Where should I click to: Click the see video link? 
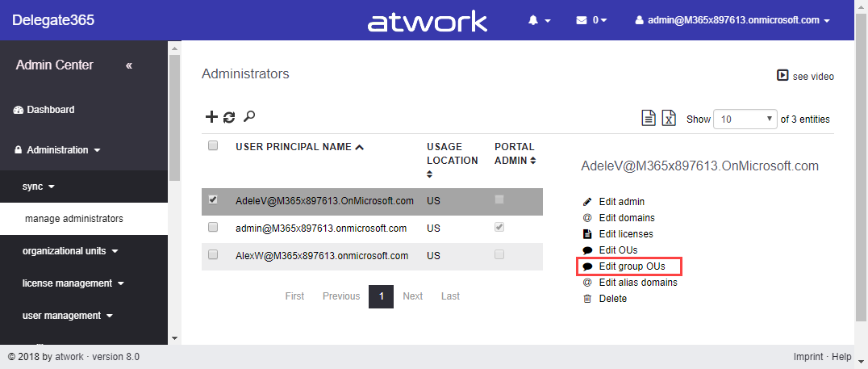point(805,76)
